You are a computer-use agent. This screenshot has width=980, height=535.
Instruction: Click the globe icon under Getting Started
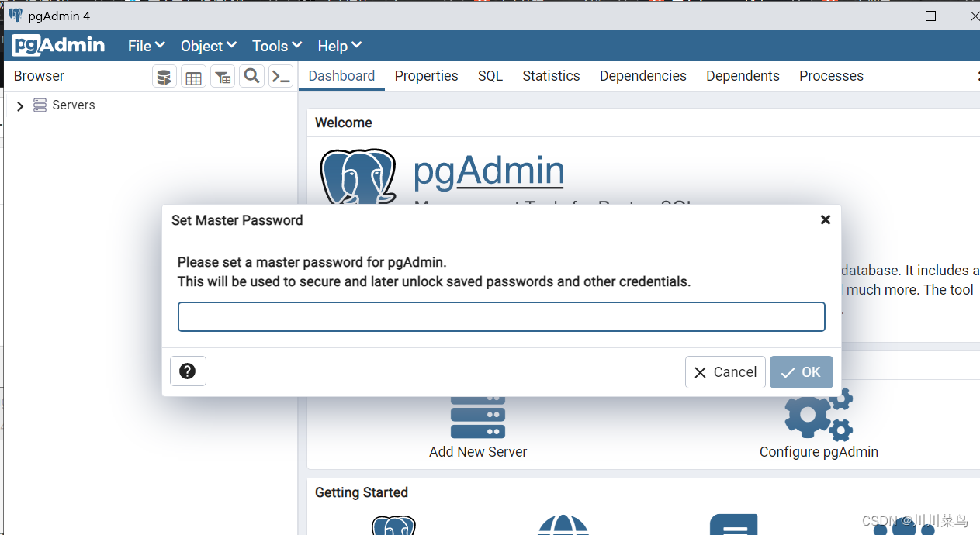coord(563,525)
